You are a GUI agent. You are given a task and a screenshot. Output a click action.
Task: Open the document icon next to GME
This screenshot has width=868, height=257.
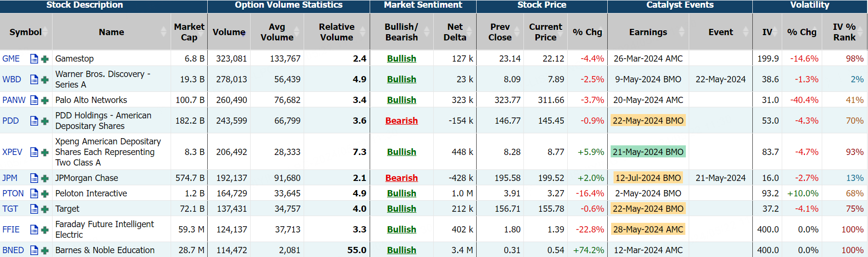pos(34,59)
